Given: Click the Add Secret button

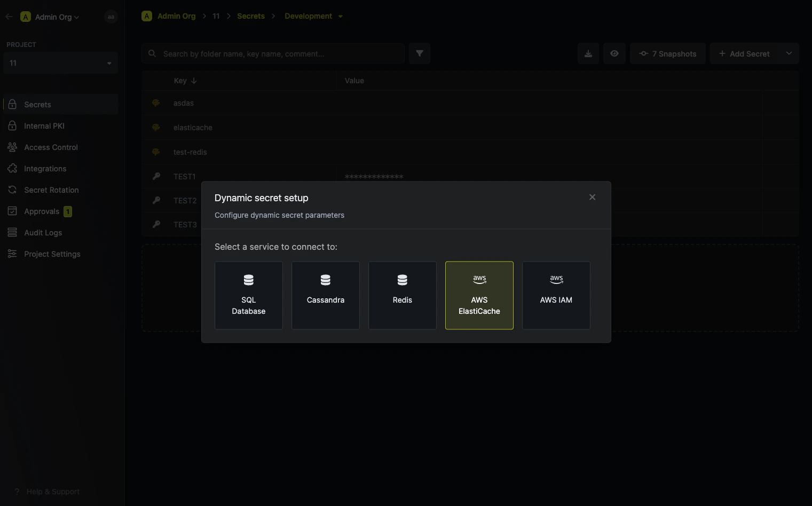Looking at the screenshot, I should pyautogui.click(x=744, y=53).
